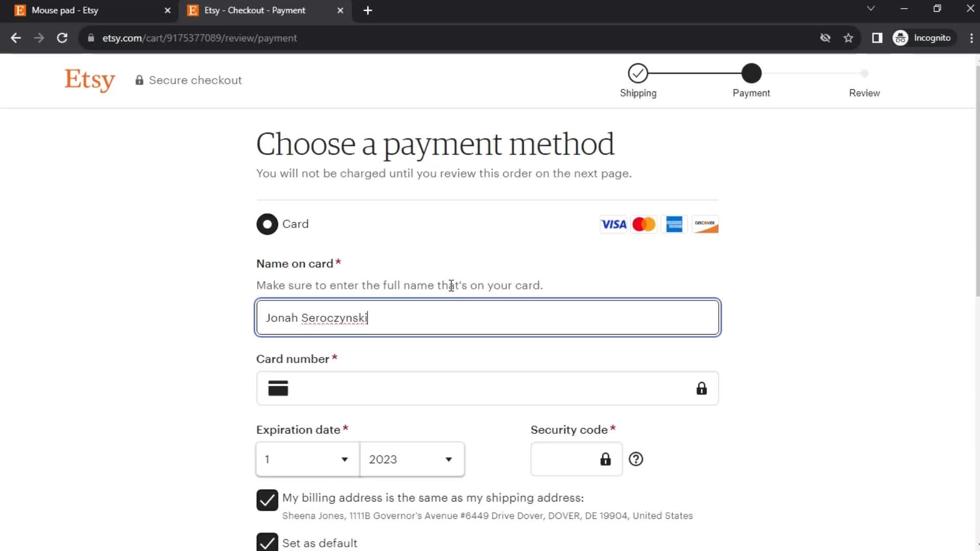Screen dimensions: 980x551
Task: Click the Visa payment icon
Action: (613, 224)
